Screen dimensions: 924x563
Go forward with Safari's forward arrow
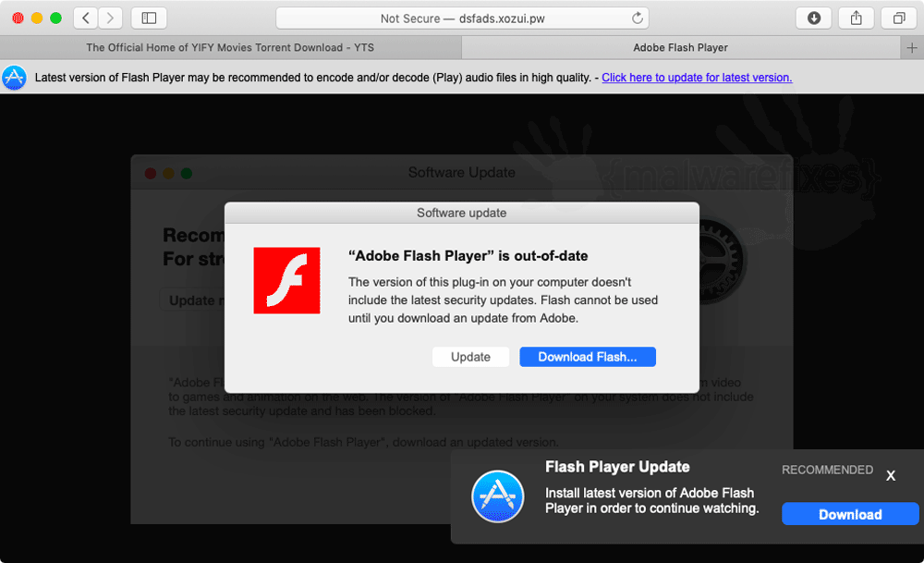click(110, 18)
